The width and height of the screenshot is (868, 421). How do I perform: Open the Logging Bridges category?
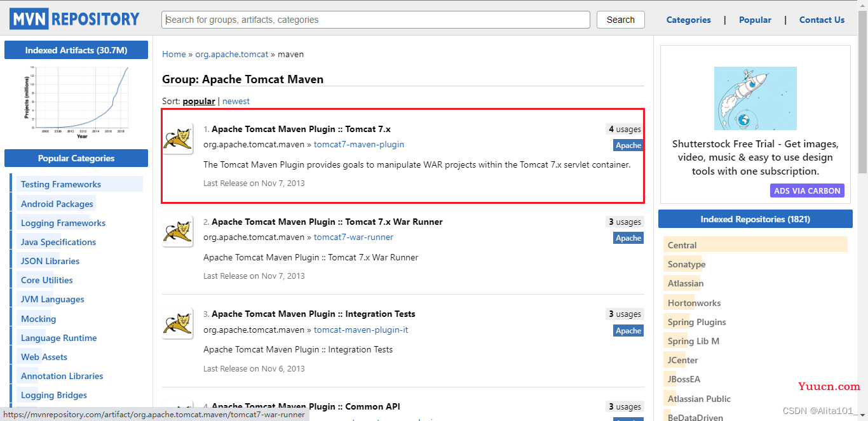coord(54,395)
